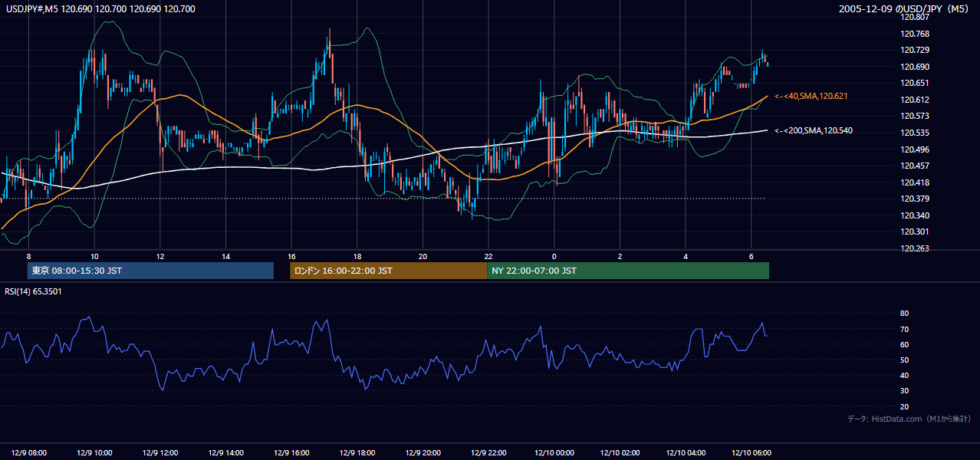Screen dimensions: 980x460
Task: Click the 120.263 price axis label
Action: tap(914, 248)
